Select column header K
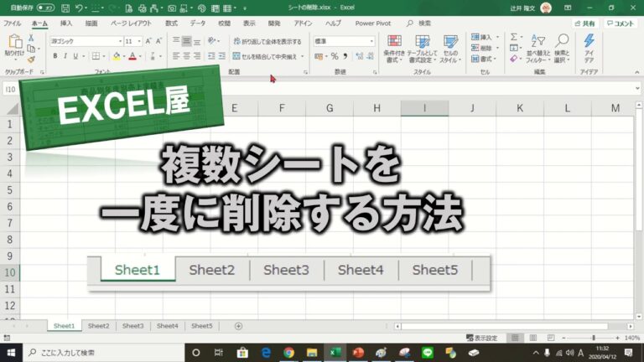 tap(520, 108)
